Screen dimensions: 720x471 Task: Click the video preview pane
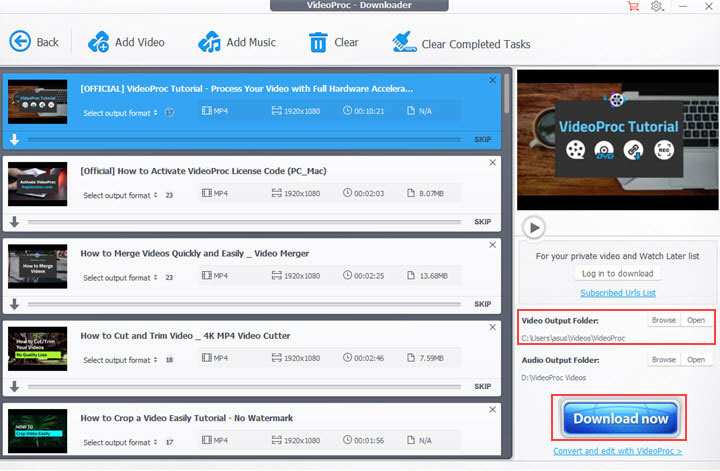[x=618, y=140]
